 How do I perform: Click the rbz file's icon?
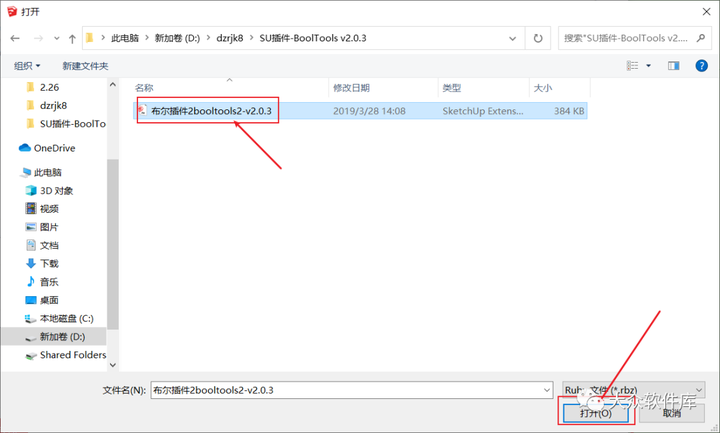(143, 110)
